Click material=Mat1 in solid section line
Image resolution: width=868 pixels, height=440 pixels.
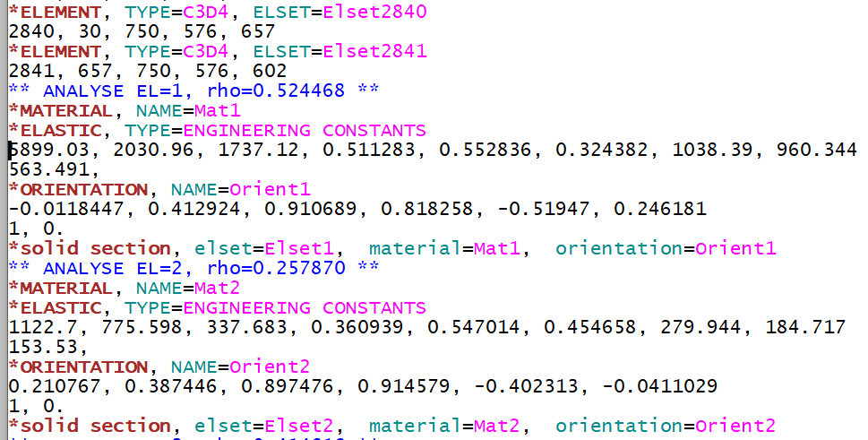tap(444, 248)
